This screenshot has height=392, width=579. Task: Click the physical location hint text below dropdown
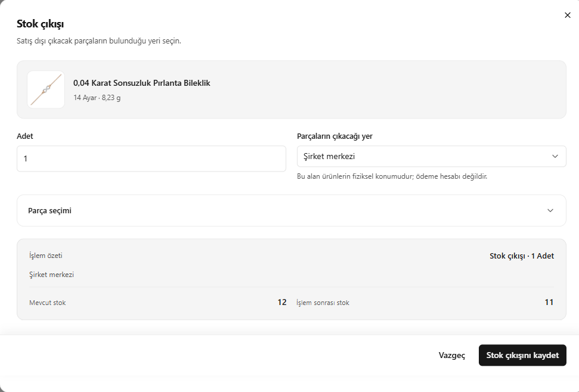pos(392,176)
